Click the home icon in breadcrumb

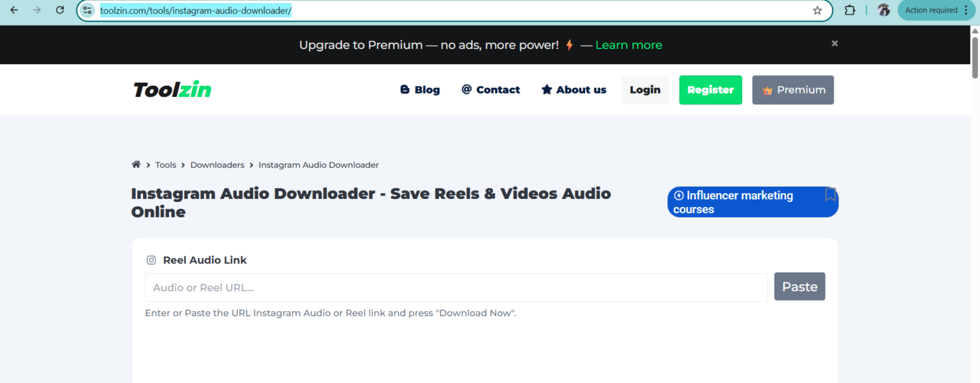point(136,164)
